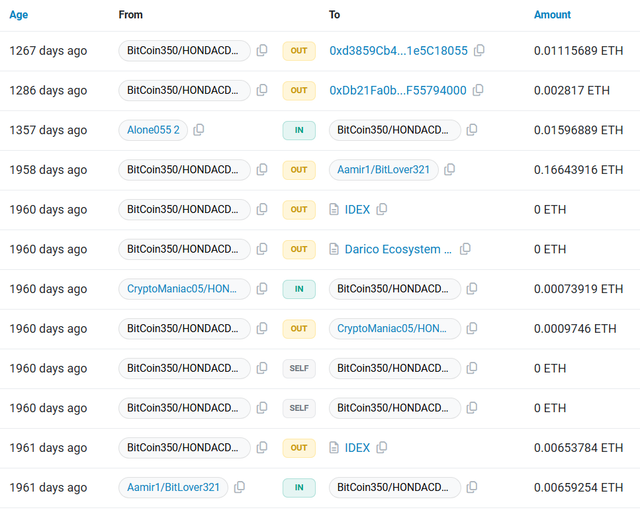Copy the Alone055 2 address
The height and width of the screenshot is (510, 640).
click(199, 130)
